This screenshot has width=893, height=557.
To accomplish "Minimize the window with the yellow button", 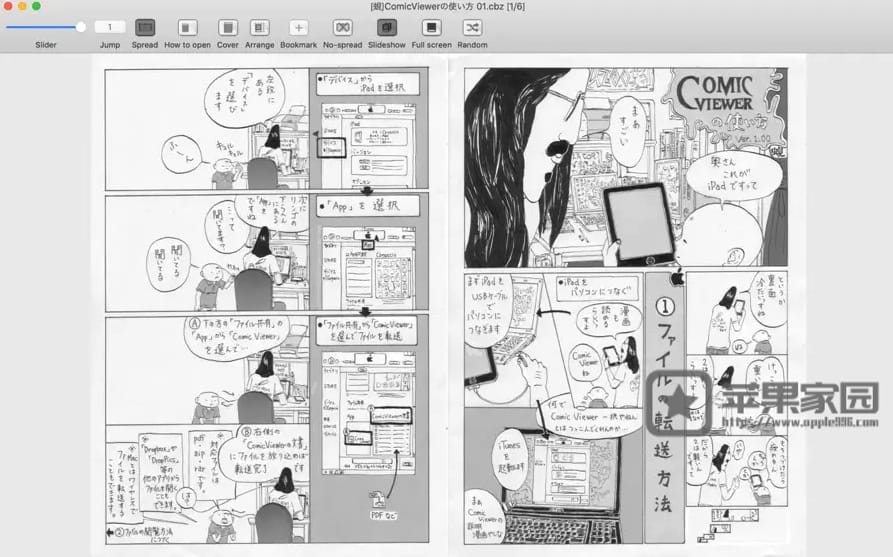I will [22, 6].
